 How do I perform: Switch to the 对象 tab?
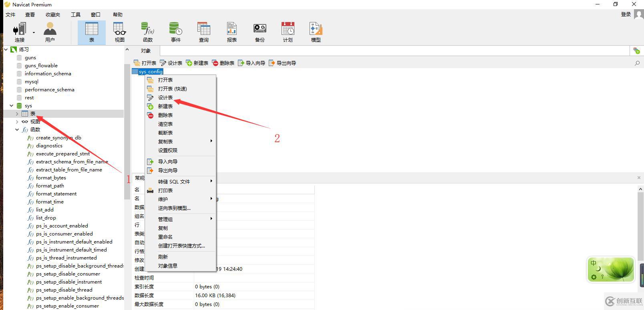pos(146,51)
